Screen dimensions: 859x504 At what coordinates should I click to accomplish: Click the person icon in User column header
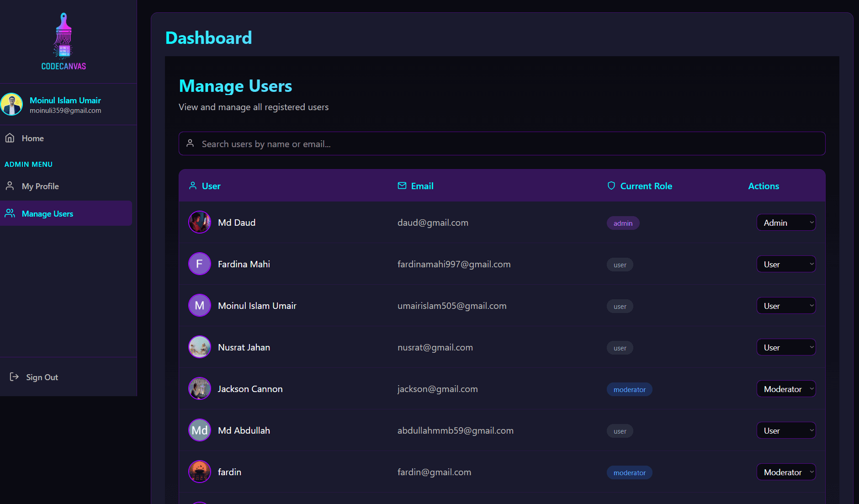tap(193, 186)
